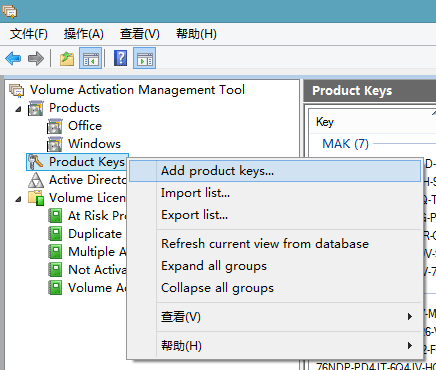Viewport: 436px width, 370px height.
Task: Click the Volume A report icon
Action: [55, 288]
